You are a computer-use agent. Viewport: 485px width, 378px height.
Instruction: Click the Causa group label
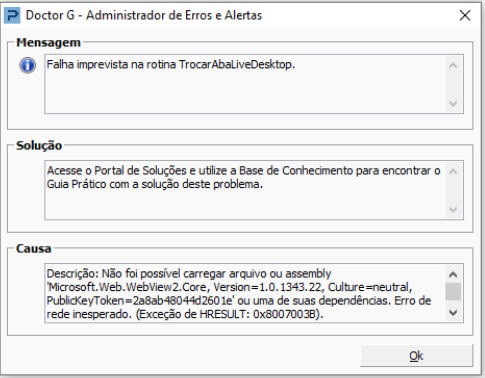pyautogui.click(x=34, y=249)
